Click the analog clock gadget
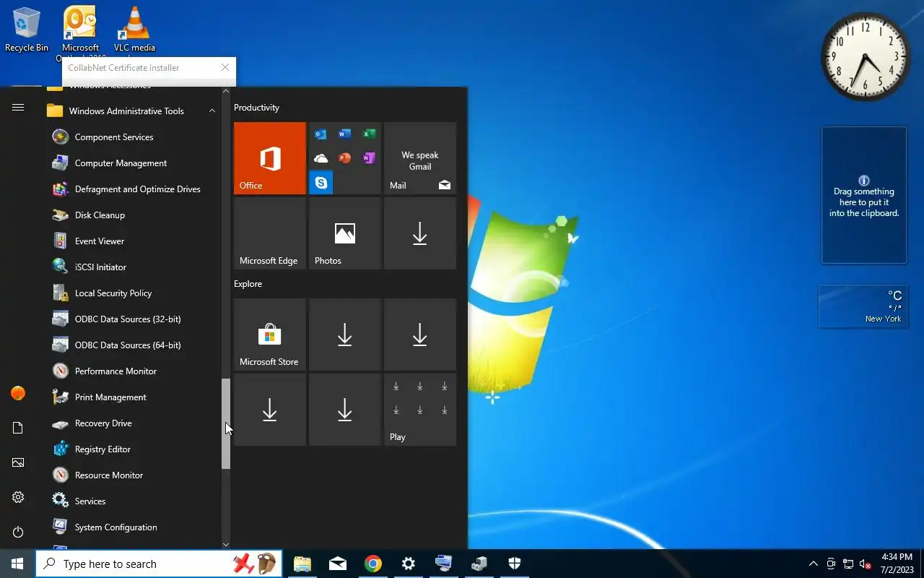Screen dimensions: 924x578 pyautogui.click(x=865, y=56)
